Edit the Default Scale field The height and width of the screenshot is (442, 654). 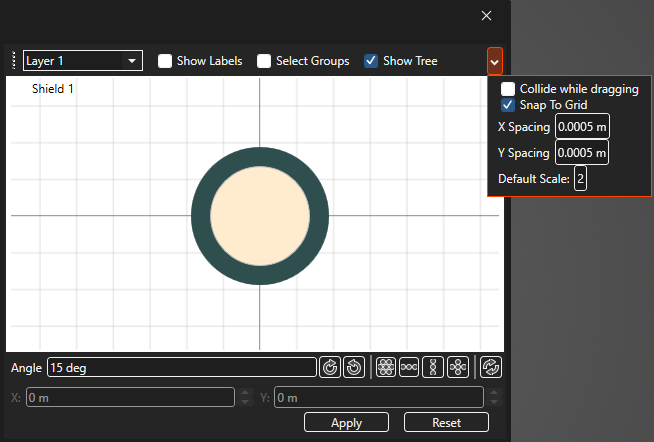click(x=580, y=178)
